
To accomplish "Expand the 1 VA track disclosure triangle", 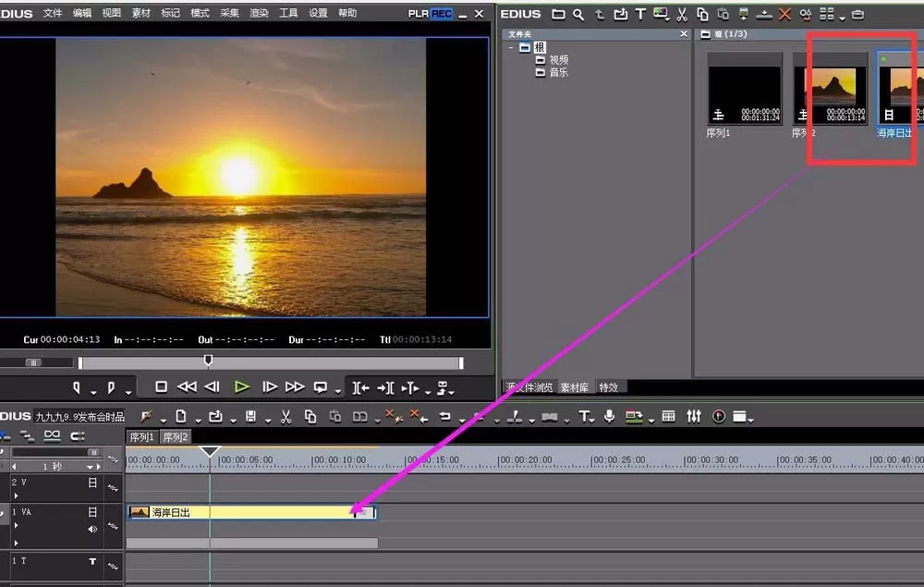I will (x=16, y=525).
